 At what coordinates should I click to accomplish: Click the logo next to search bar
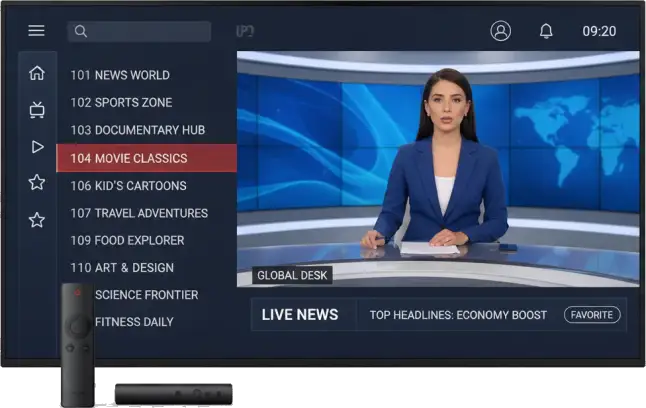tap(245, 31)
